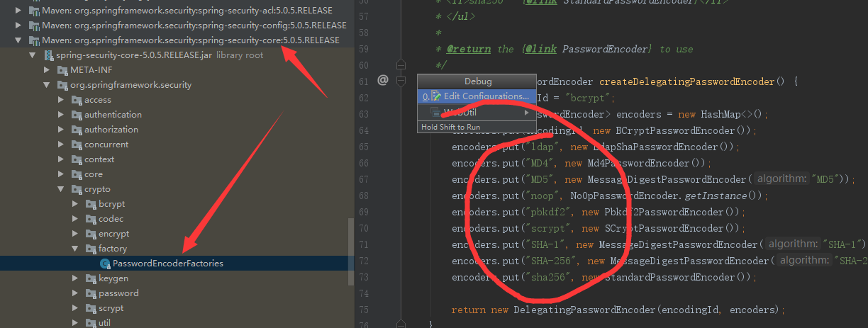
Task: Click the spring-security-core jar file icon
Action: [x=48, y=55]
